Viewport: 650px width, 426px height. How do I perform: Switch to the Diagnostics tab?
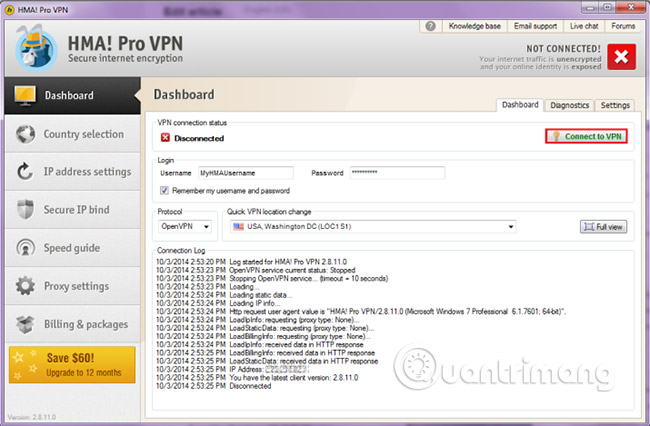pyautogui.click(x=570, y=105)
